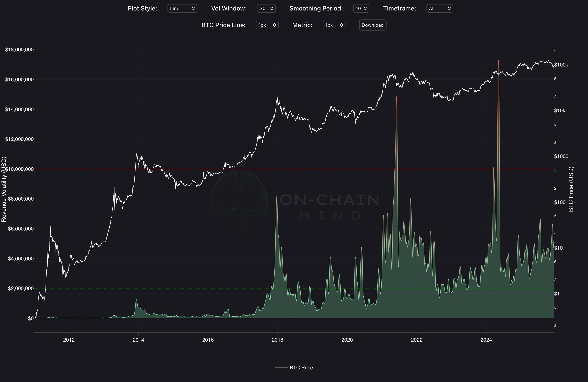Screen dimensions: 588x382
Task: Click the tallest red 2024 volatility spike
Action: coord(498,62)
